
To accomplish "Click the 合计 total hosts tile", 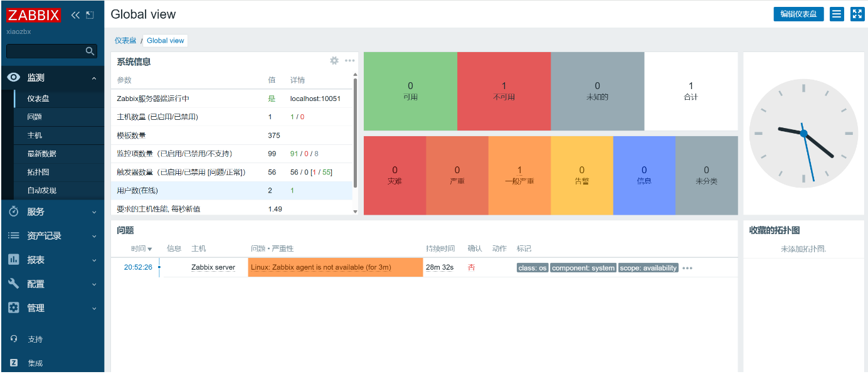I will coord(691,91).
